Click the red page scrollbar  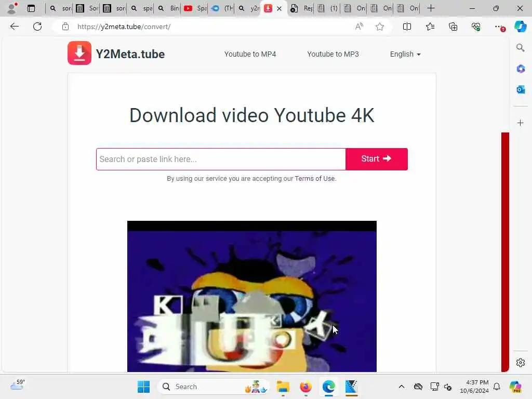pyautogui.click(x=505, y=252)
